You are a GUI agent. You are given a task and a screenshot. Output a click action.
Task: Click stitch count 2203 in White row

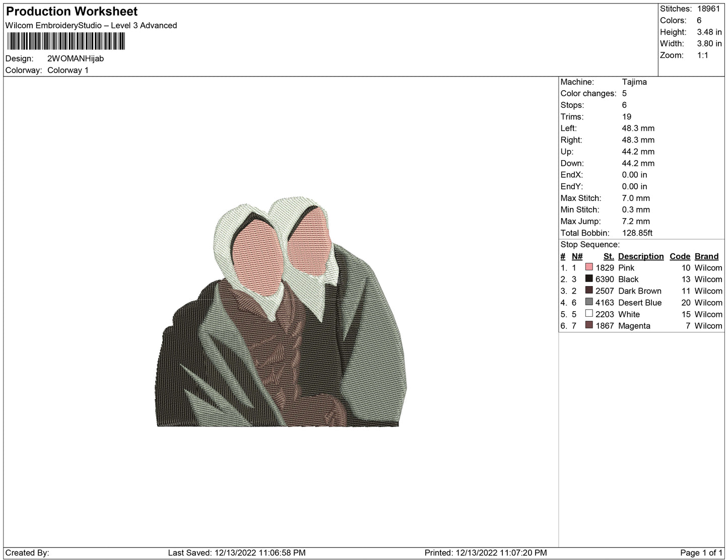(x=605, y=314)
